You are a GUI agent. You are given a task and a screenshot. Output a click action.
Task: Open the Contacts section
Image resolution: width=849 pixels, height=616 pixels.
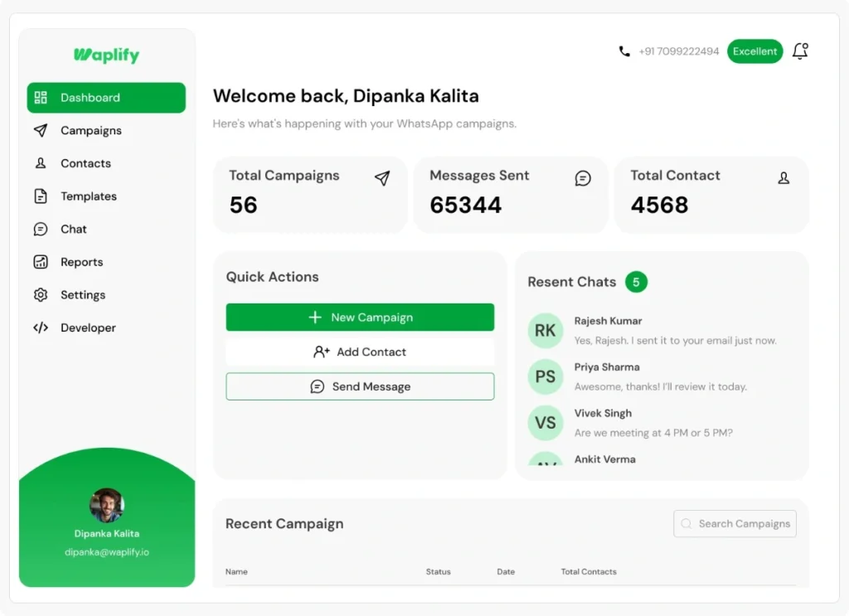click(x=85, y=163)
